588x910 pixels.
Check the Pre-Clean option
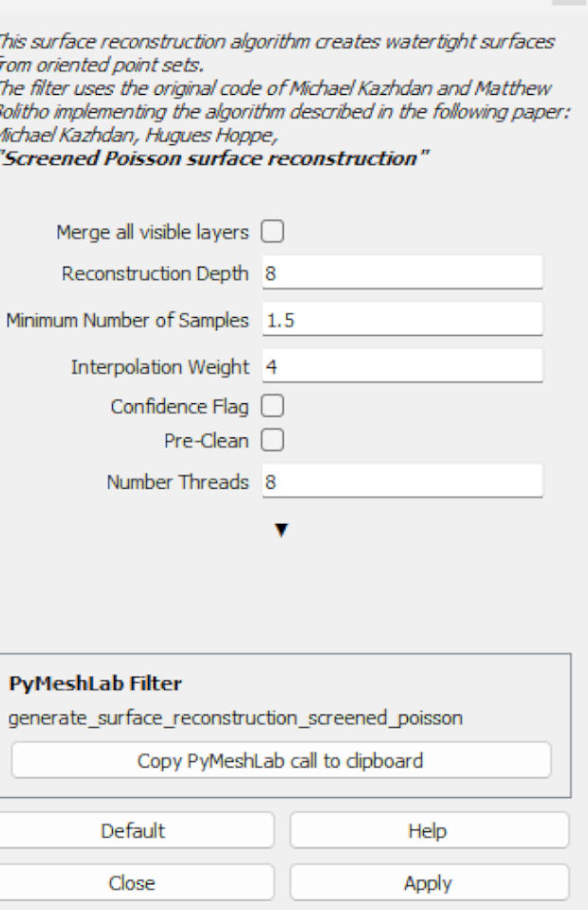[x=273, y=440]
